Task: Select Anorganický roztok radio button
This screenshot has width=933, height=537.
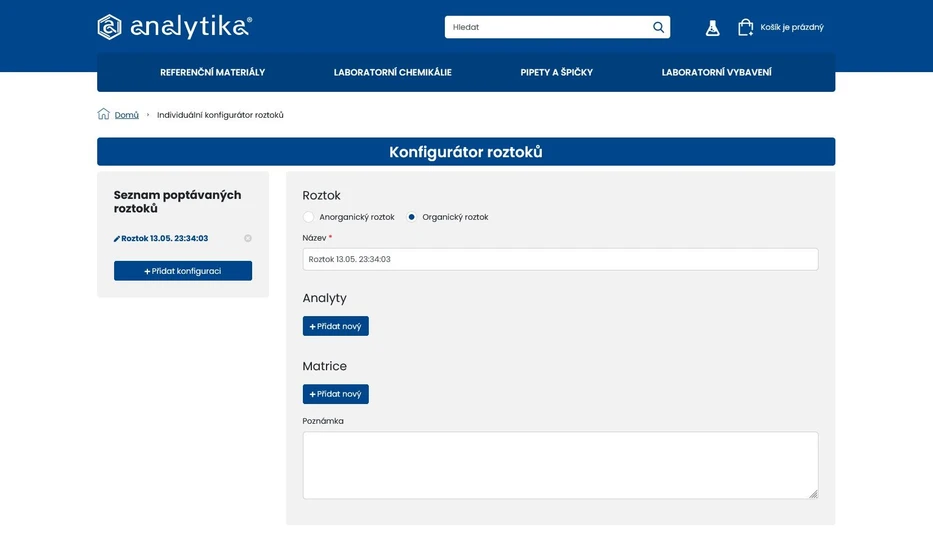Action: (x=308, y=217)
